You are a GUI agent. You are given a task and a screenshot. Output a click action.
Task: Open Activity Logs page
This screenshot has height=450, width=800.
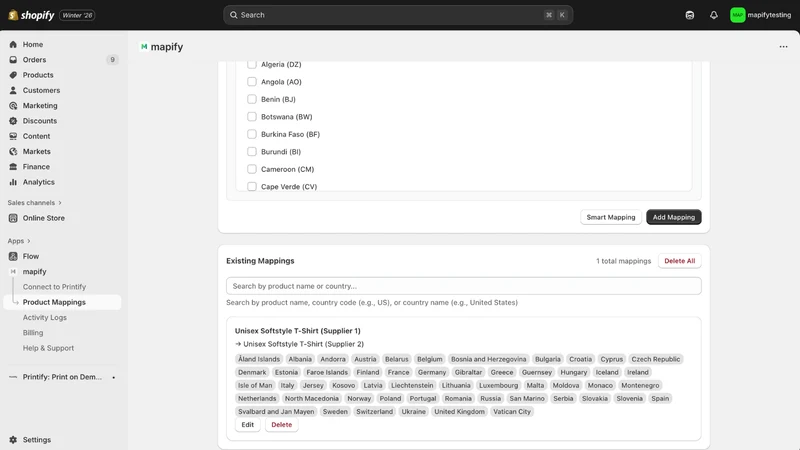pos(44,317)
